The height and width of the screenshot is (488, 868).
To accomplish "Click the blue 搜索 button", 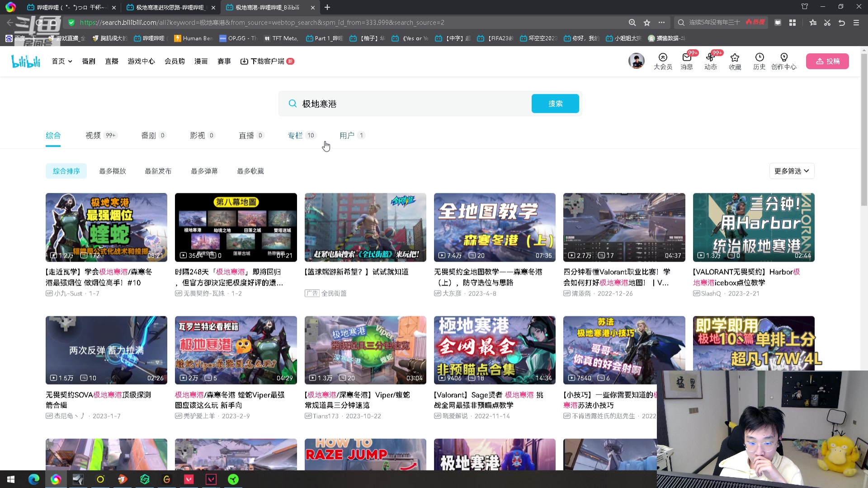I will tap(555, 103).
